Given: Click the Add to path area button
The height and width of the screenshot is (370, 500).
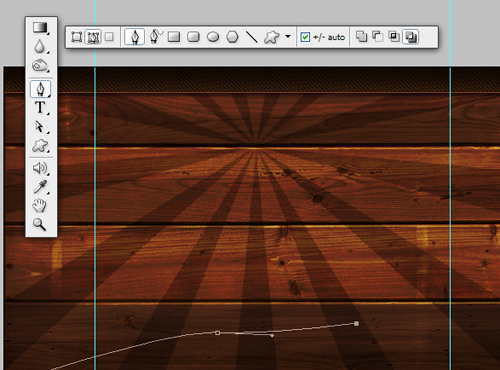Looking at the screenshot, I should pyautogui.click(x=361, y=36).
